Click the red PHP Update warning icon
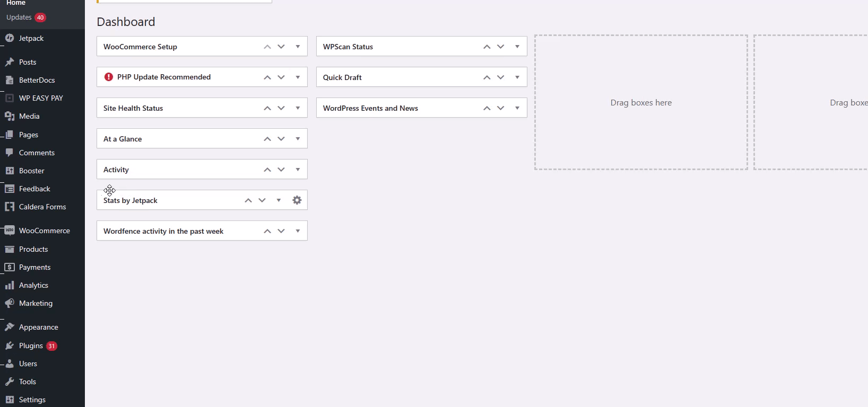The height and width of the screenshot is (407, 868). click(109, 77)
